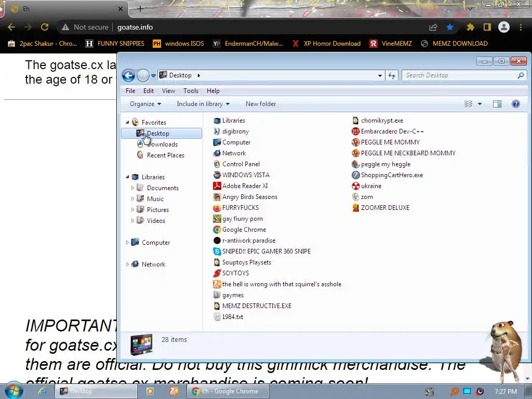Screen dimensions: 532x399
Task: Select the Google Chrome shortcut icon
Action: [217, 230]
